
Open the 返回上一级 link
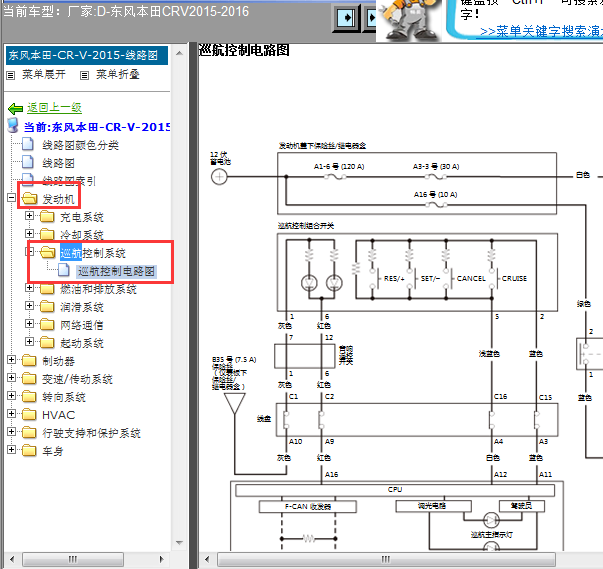point(54,108)
